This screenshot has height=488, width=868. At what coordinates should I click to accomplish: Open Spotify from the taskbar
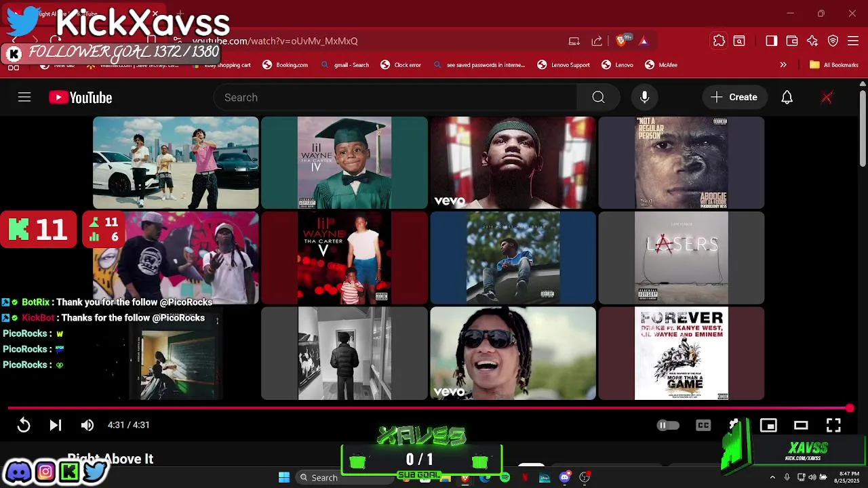[x=505, y=478]
